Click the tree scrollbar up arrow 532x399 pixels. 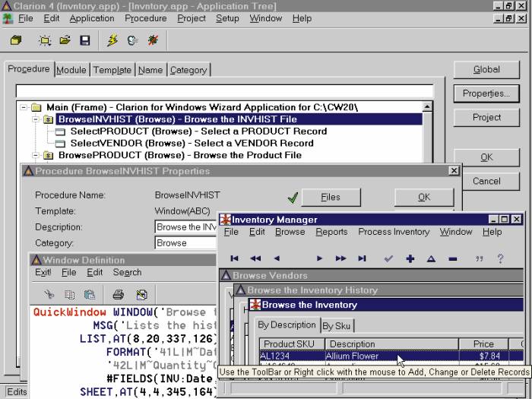(427, 107)
